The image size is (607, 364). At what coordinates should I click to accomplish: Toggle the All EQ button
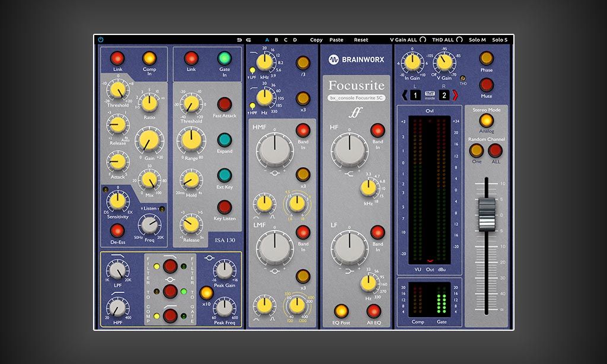pos(373,311)
